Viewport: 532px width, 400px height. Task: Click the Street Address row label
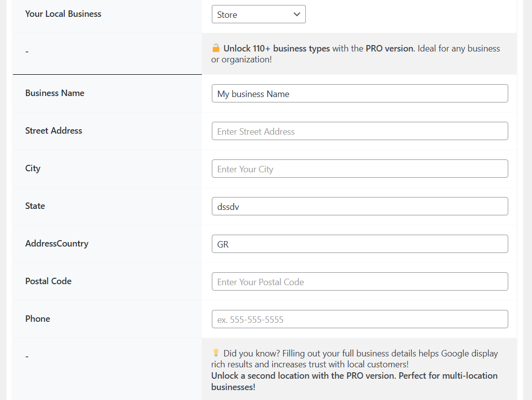click(54, 131)
